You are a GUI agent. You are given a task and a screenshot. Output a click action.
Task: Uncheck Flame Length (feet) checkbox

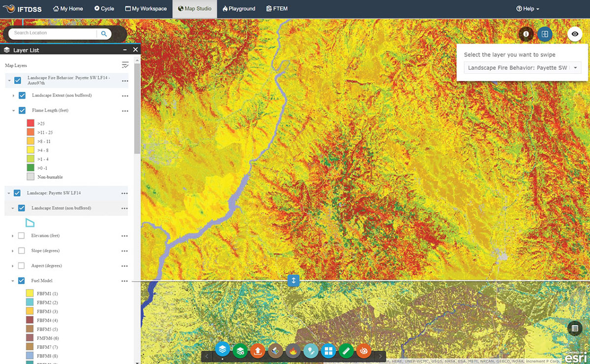coord(22,111)
